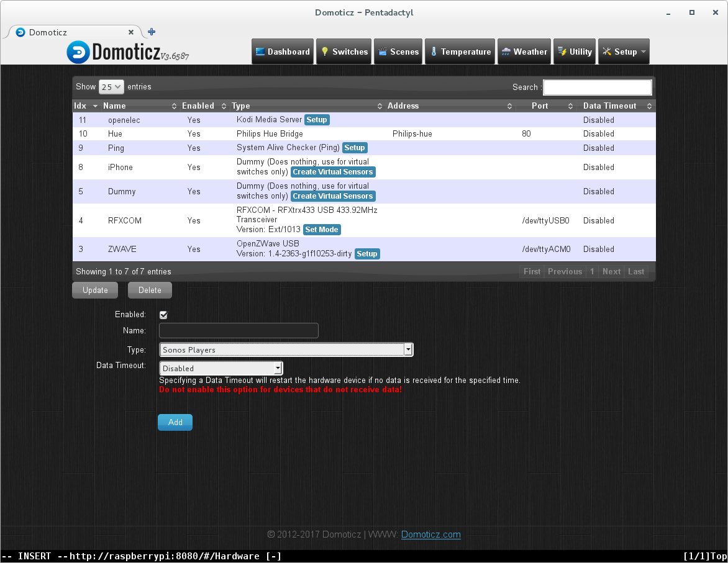Create Virtual Sensors for iPhone hardware
The image size is (728, 563).
(x=333, y=172)
